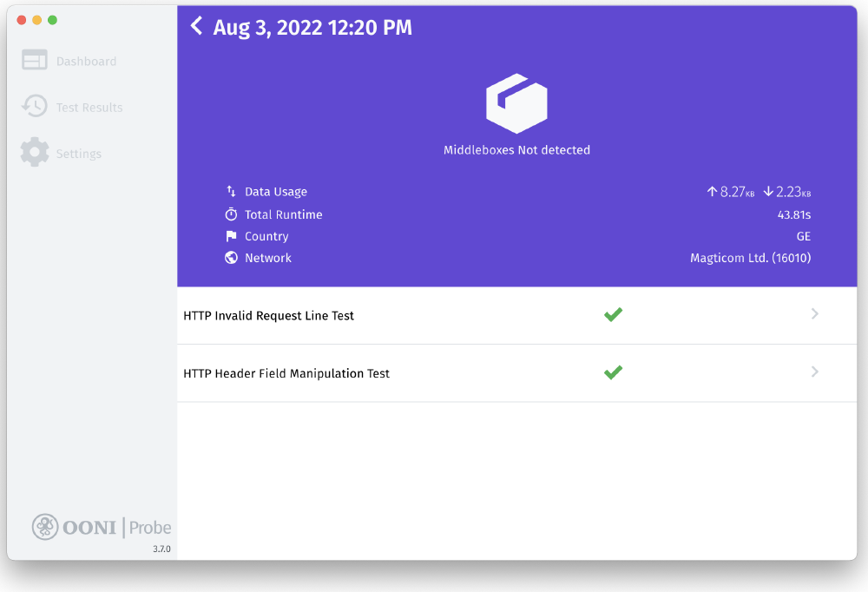Image resolution: width=868 pixels, height=592 pixels.
Task: Expand HTTP Invalid Request Line Test details
Action: pos(814,314)
